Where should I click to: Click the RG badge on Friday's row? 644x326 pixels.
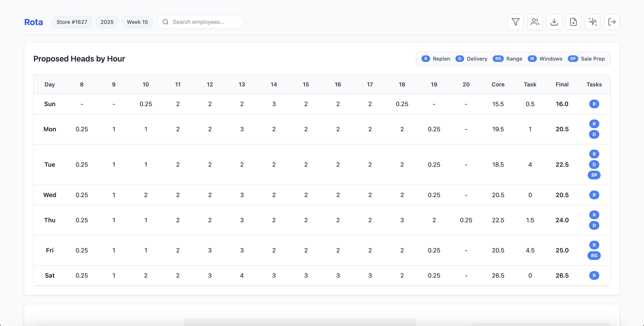(x=594, y=256)
